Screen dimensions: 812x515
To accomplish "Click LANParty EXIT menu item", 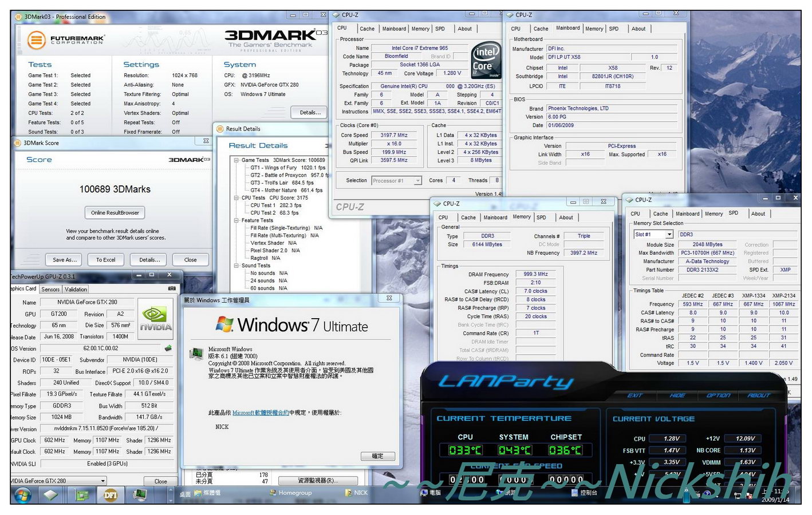I will point(635,395).
